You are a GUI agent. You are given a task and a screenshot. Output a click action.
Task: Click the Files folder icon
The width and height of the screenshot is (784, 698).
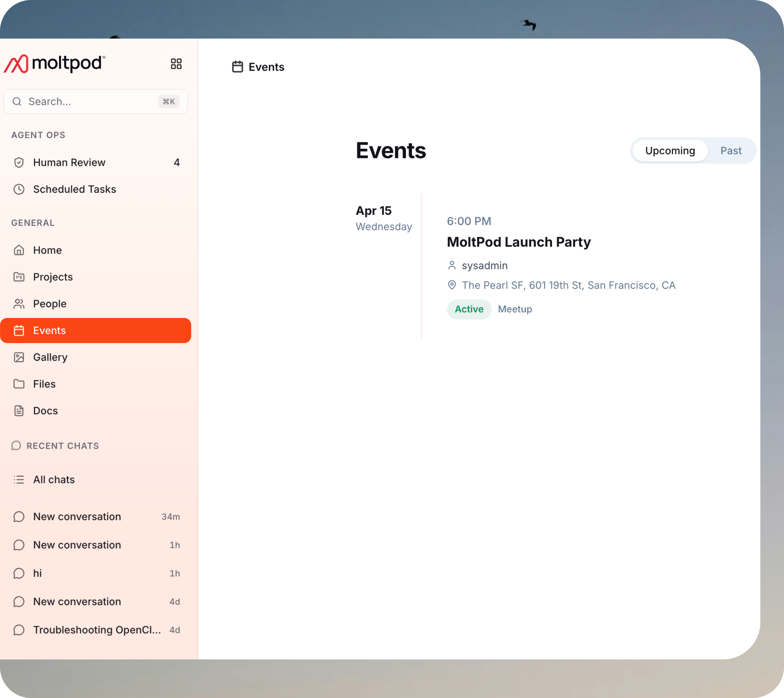coord(19,384)
